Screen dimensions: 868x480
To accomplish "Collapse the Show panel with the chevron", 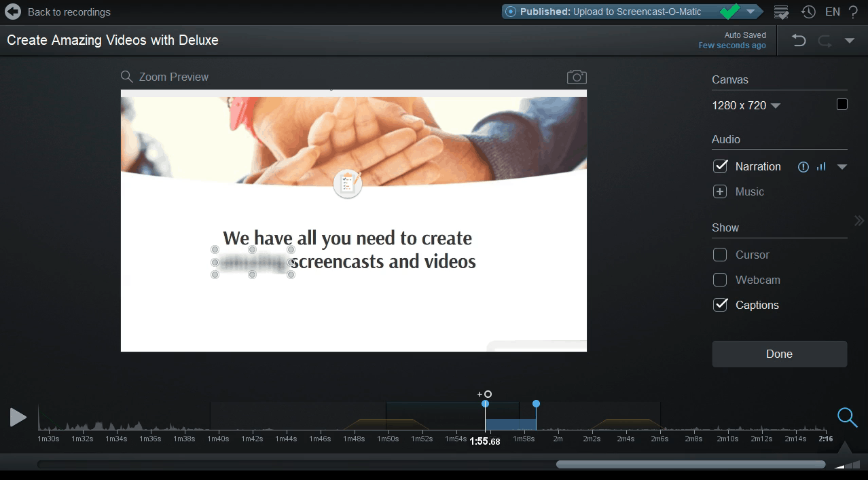I will [x=858, y=220].
